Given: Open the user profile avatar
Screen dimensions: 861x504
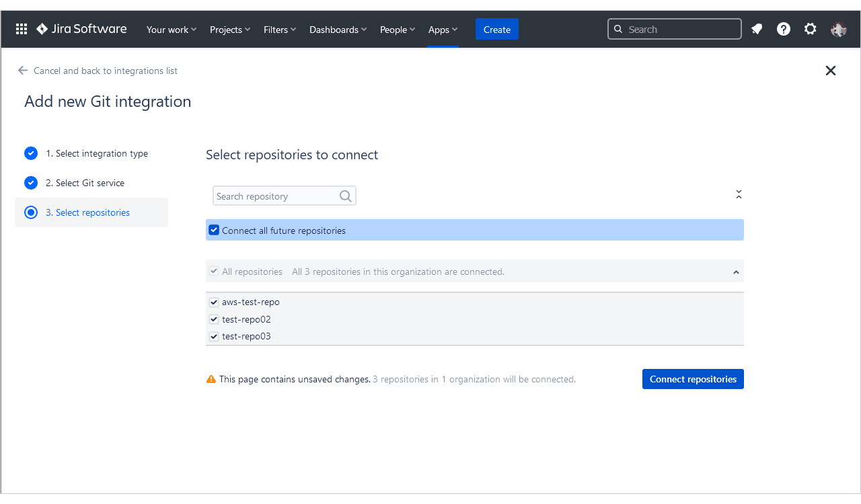Looking at the screenshot, I should [x=838, y=29].
